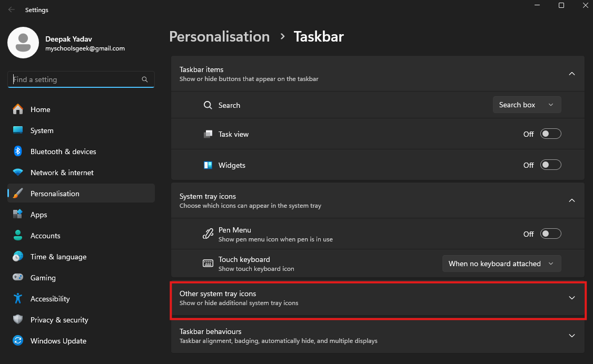Click the Time & language globe icon
This screenshot has width=593, height=364.
18,257
